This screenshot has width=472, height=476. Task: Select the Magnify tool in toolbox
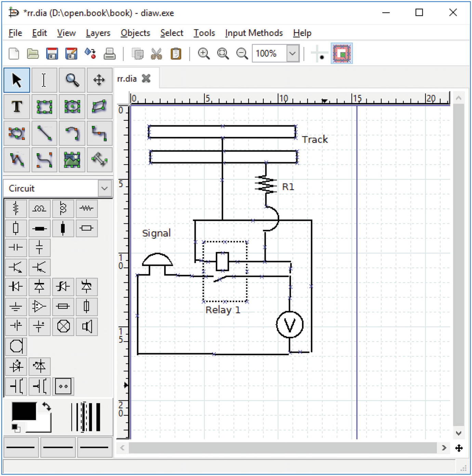coord(72,80)
